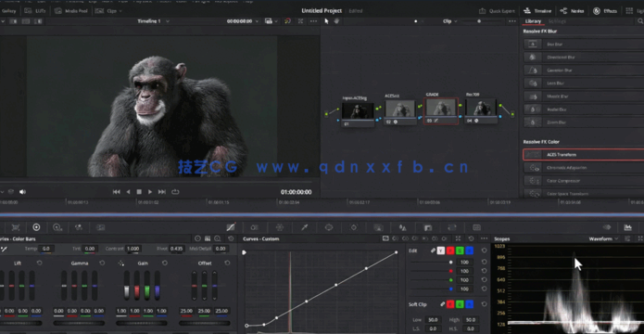
Task: Play the clip forward
Action: coord(150,192)
